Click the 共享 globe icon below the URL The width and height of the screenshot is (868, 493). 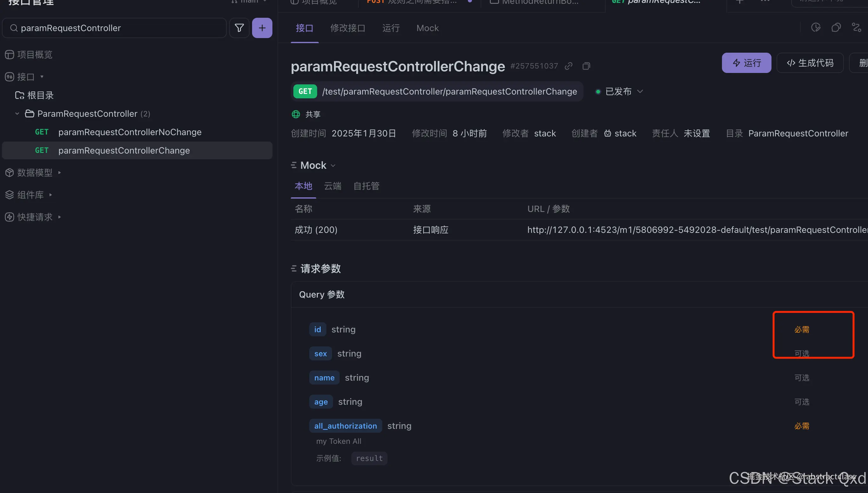click(296, 114)
